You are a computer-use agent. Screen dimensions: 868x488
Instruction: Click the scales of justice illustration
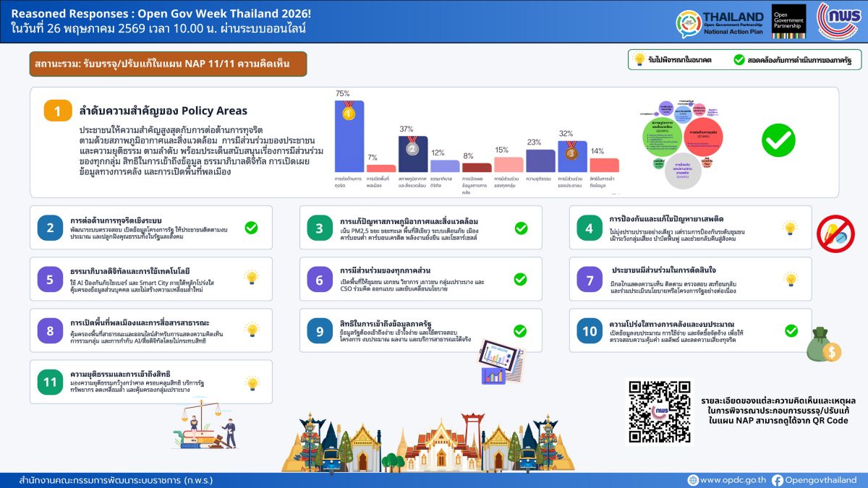pos(208,427)
